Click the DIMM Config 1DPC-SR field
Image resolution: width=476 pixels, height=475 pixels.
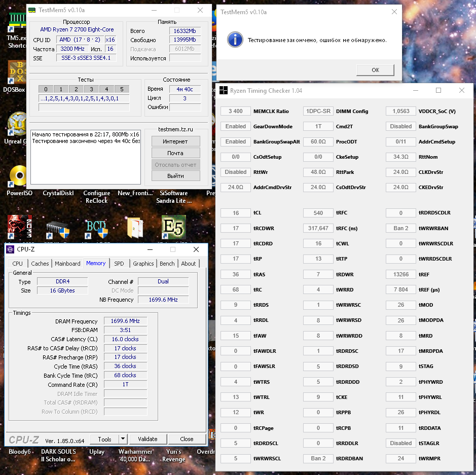coord(318,111)
